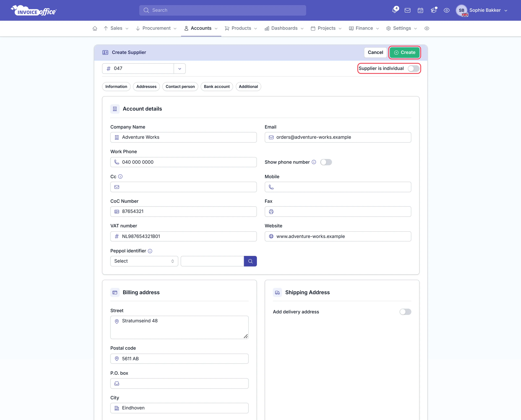
Task: Click the Create Supplier card icon
Action: [105, 53]
